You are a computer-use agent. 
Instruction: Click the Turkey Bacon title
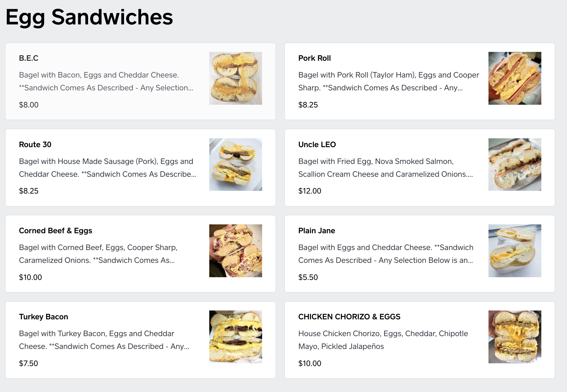point(43,317)
